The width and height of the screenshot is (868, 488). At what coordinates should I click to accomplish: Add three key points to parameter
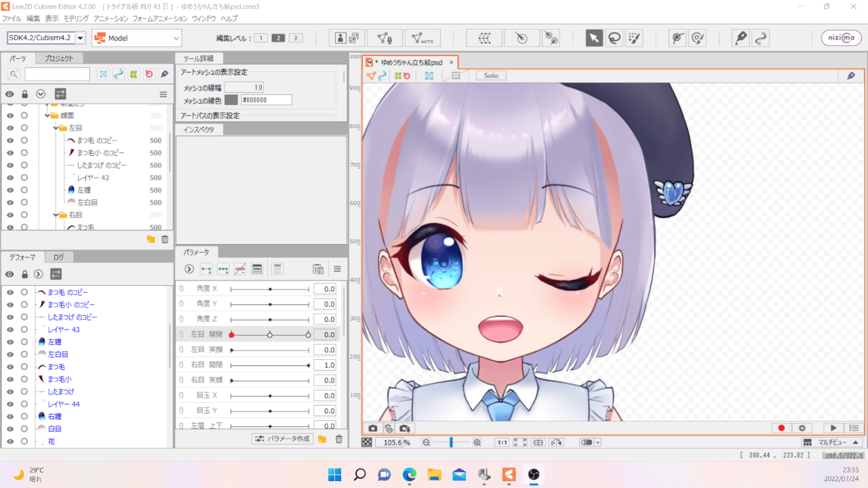pyautogui.click(x=223, y=269)
